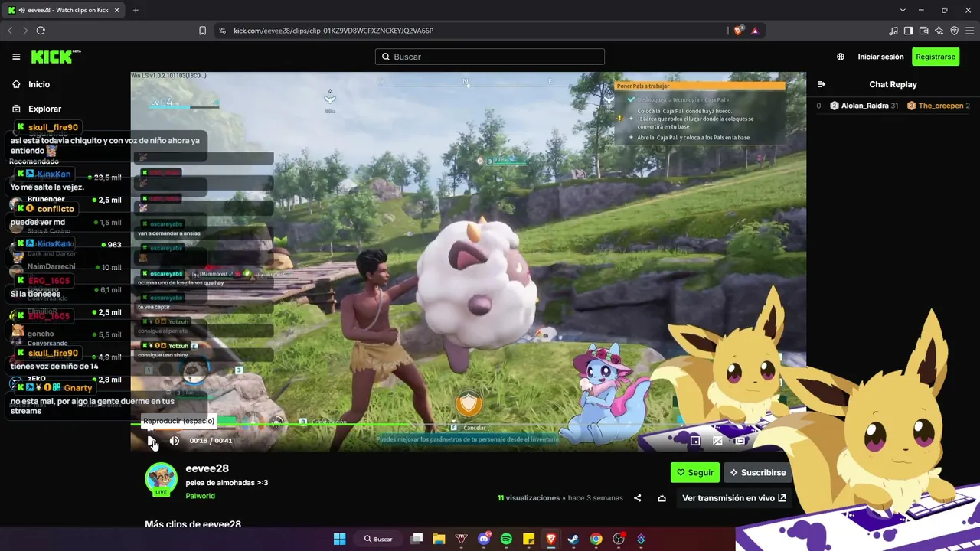This screenshot has width=980, height=551.
Task: Open the Inicio sidebar item
Action: (38, 84)
